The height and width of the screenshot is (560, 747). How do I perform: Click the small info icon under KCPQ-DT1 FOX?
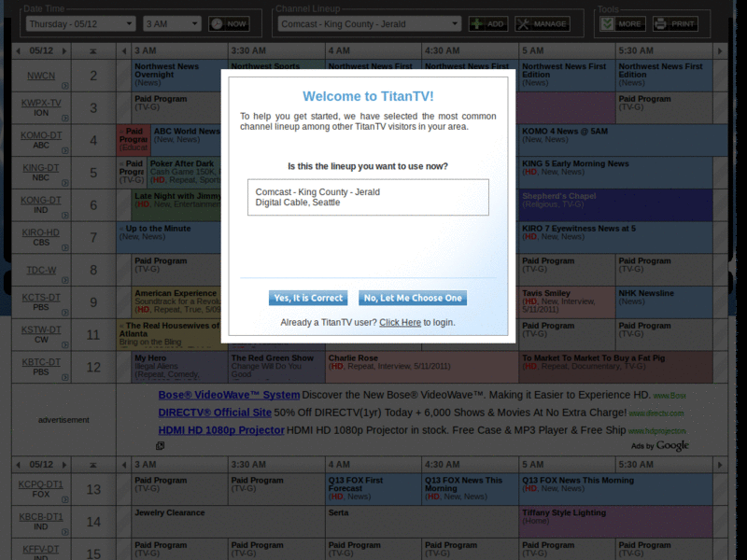[x=65, y=499]
